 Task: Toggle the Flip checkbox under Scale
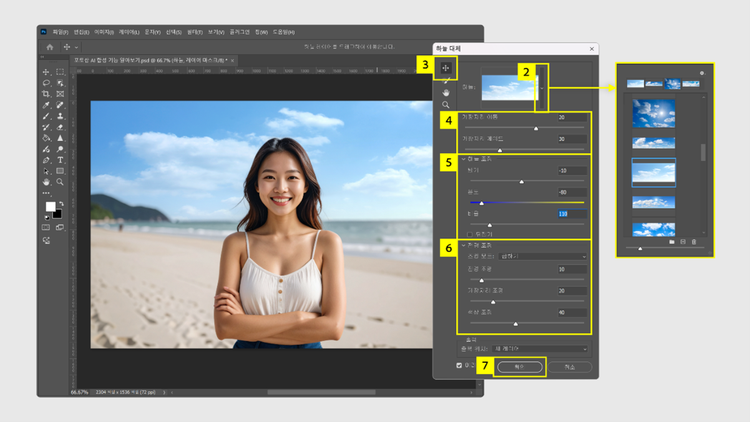tap(470, 234)
